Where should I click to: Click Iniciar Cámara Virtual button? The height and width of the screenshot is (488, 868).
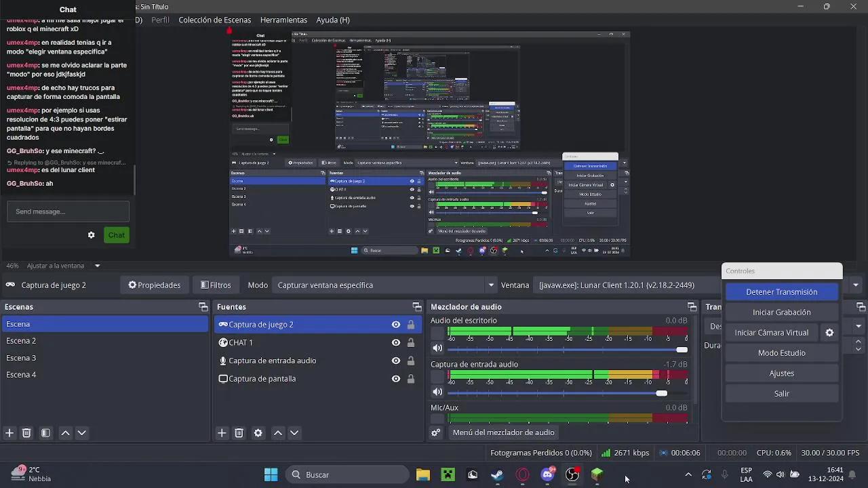tap(771, 333)
